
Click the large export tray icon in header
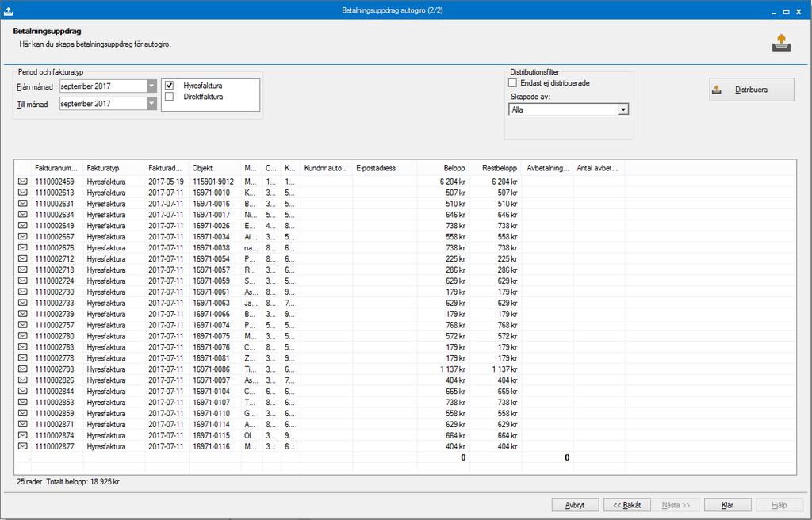[x=781, y=43]
